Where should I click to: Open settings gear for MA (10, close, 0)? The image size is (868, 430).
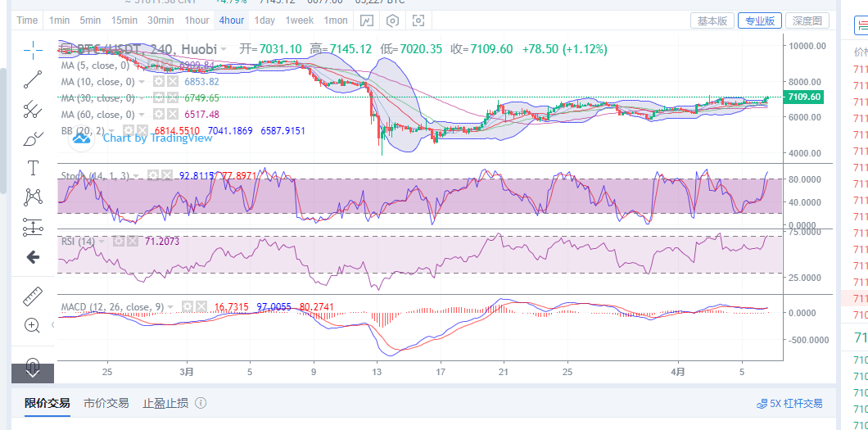click(159, 82)
